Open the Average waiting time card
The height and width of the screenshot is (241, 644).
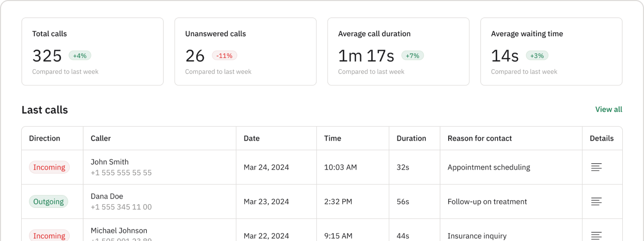pyautogui.click(x=551, y=52)
